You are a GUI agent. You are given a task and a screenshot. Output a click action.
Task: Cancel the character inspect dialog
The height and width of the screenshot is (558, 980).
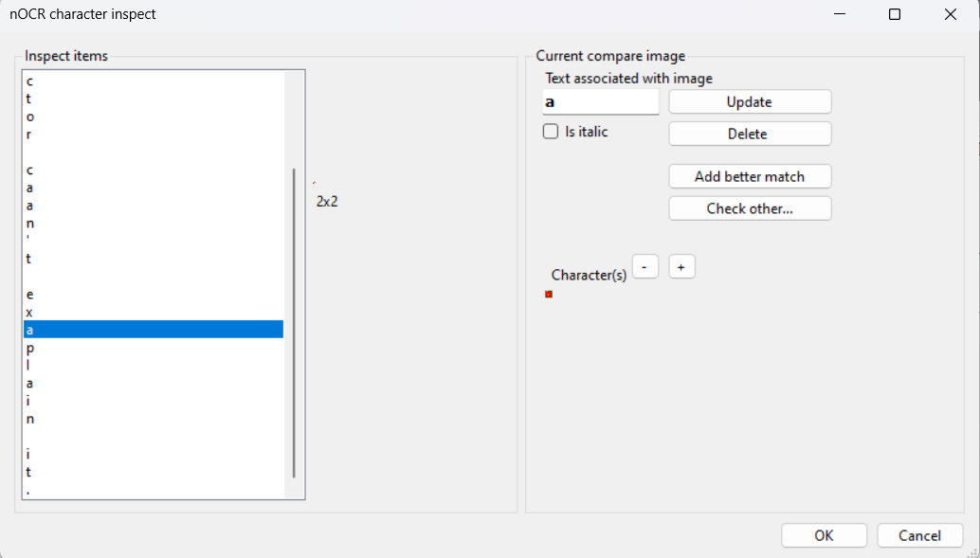[x=919, y=535]
